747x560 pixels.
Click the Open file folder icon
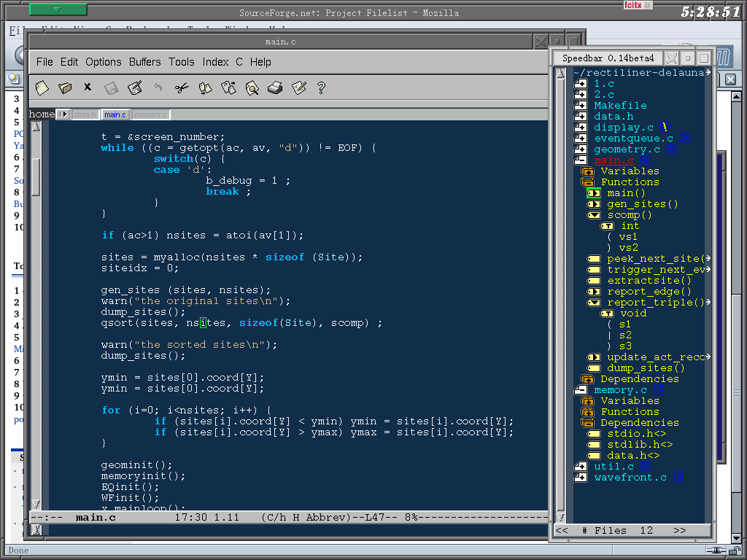pyautogui.click(x=65, y=87)
